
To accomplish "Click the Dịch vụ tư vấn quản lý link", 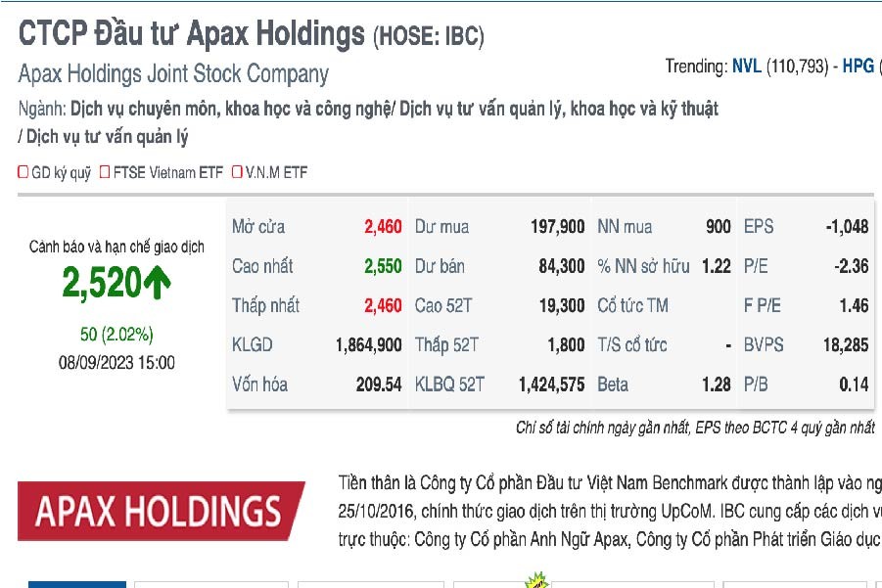I will (x=108, y=138).
